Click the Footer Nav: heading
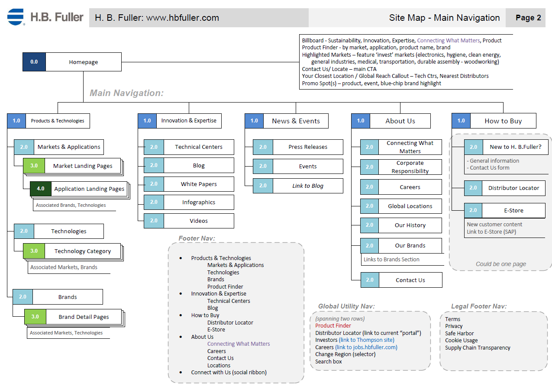 [197, 238]
